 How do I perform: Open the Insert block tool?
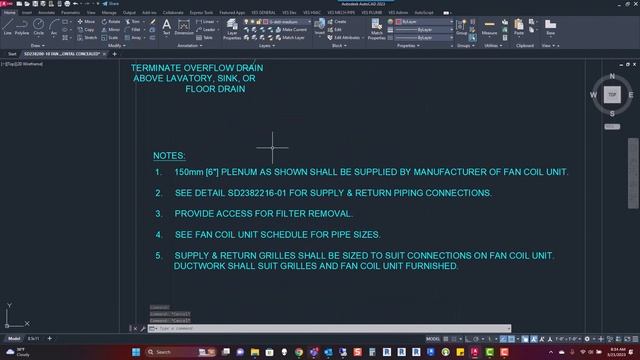(320, 27)
